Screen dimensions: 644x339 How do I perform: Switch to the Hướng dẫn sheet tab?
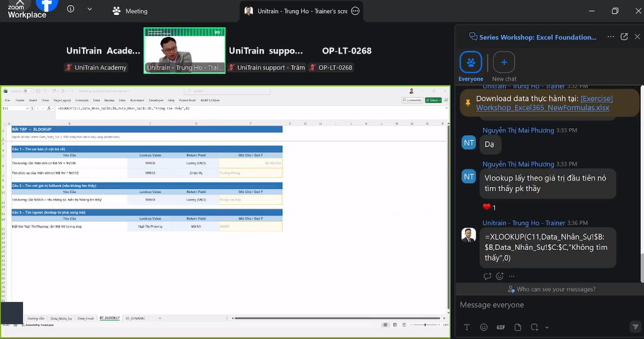pyautogui.click(x=36, y=318)
